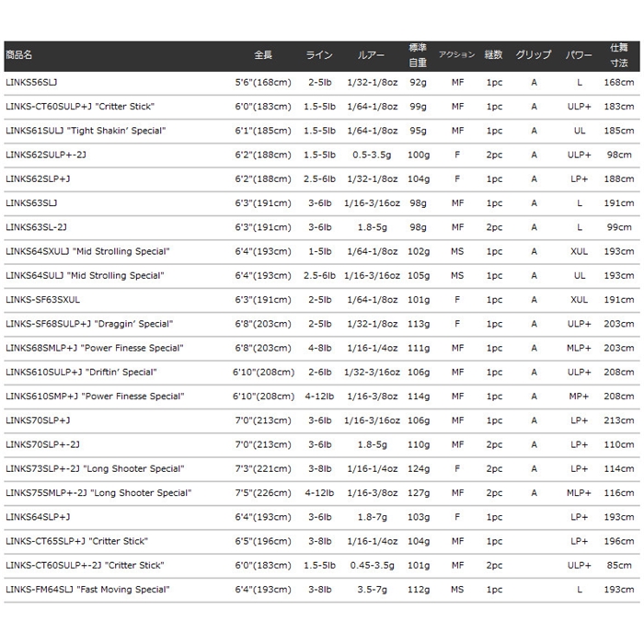Select LINKS-SF68SULP+J "Draggin' Special" name

coord(89,324)
